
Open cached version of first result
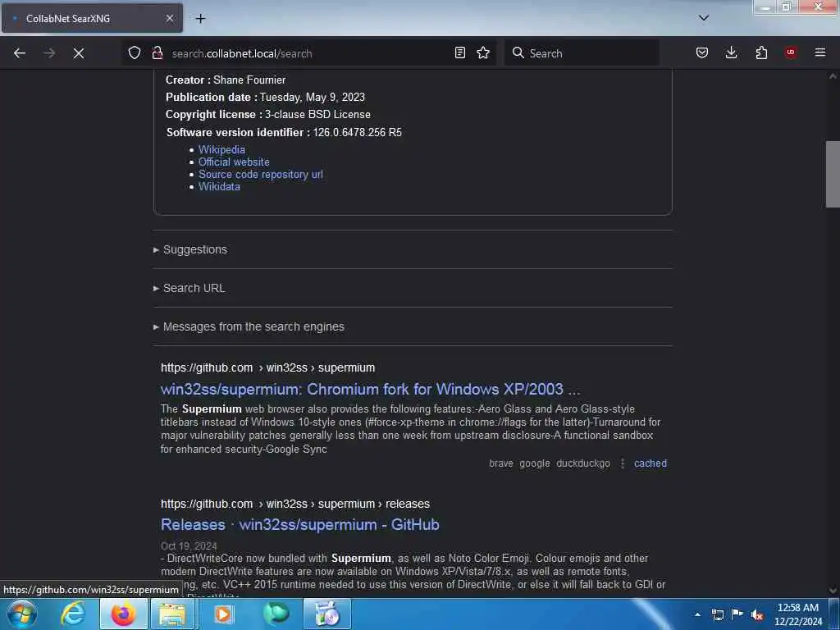(651, 463)
